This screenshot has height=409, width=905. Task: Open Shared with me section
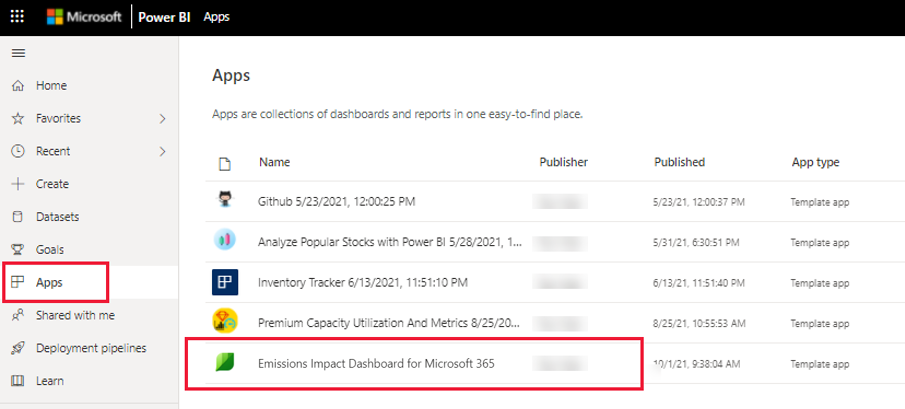pyautogui.click(x=75, y=315)
